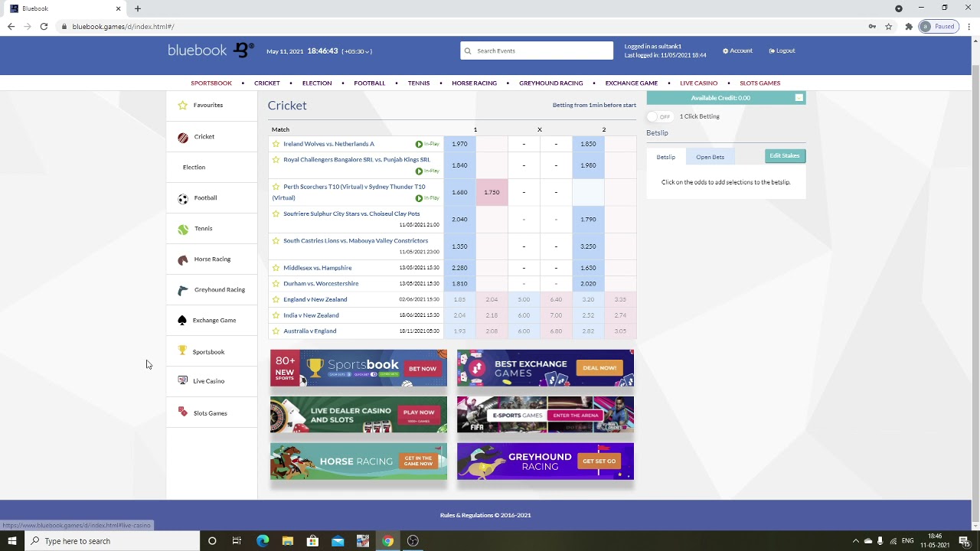Open the Sportsbook Bet Now banner

point(358,368)
